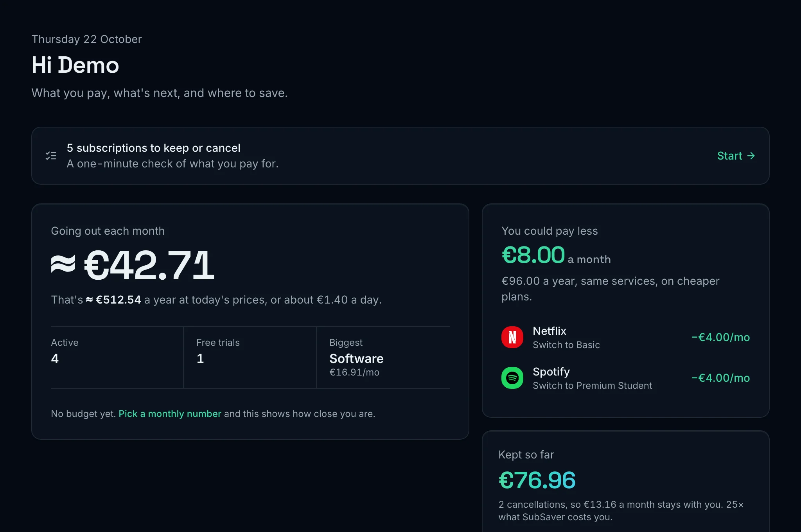Click the '€76.96' kept so far amount
Image resolution: width=801 pixels, height=532 pixels.
pyautogui.click(x=537, y=480)
